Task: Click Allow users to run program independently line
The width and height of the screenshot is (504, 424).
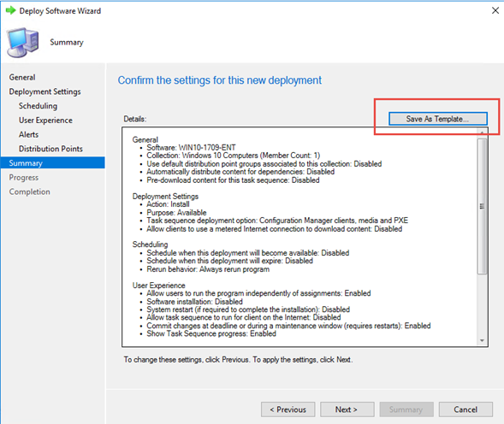Action: tap(258, 293)
